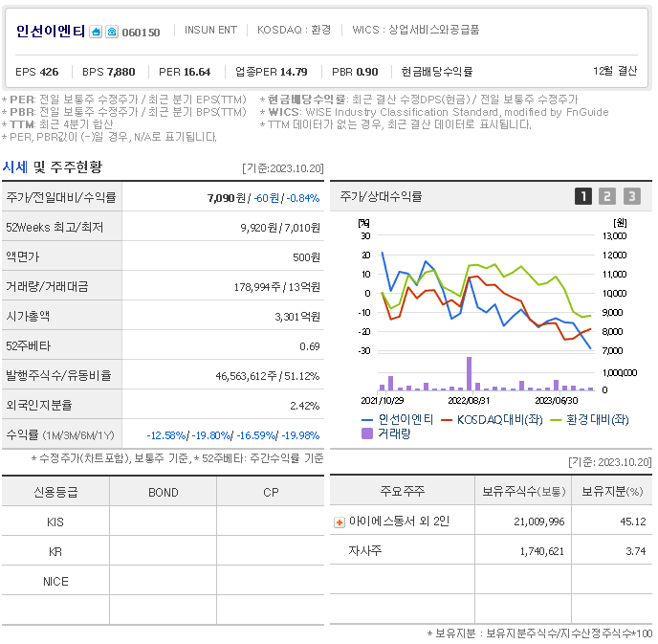Click the WICS : 상업서비스와공급품 label
This screenshot has width=658, height=644.
[416, 30]
